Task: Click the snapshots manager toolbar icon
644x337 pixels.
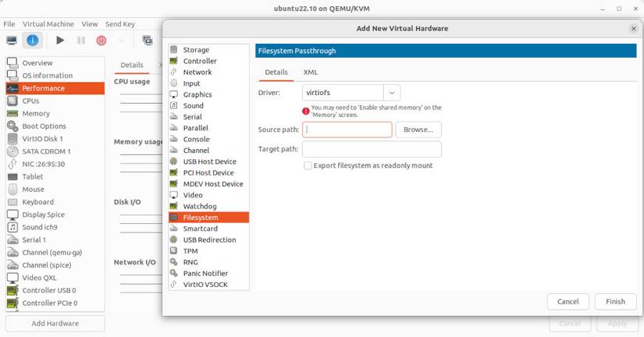Action: 147,41
